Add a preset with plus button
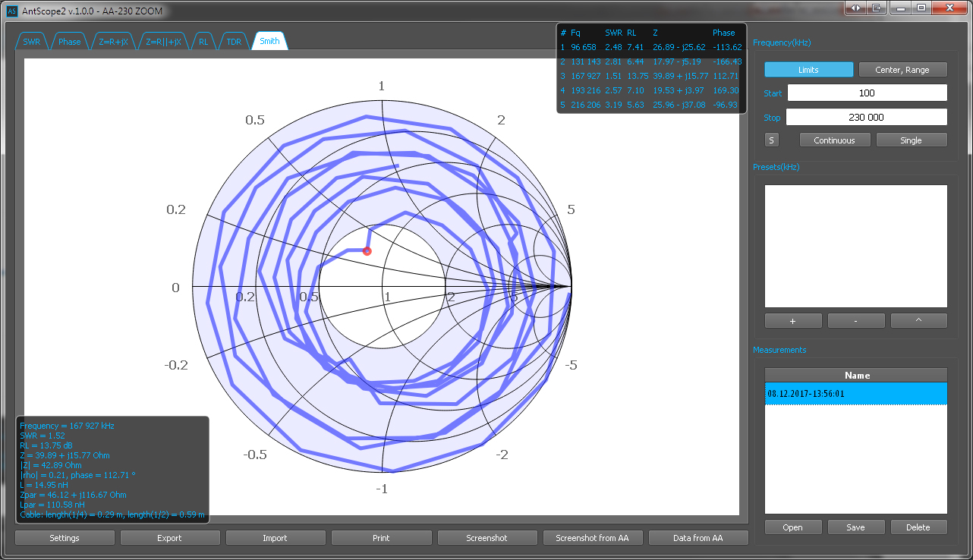Screen dimensions: 973x560 pos(793,321)
